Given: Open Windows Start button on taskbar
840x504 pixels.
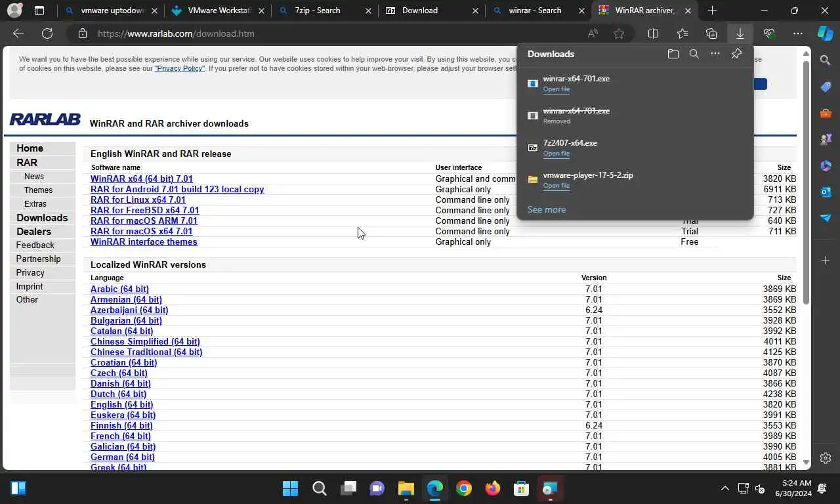Looking at the screenshot, I should [290, 488].
